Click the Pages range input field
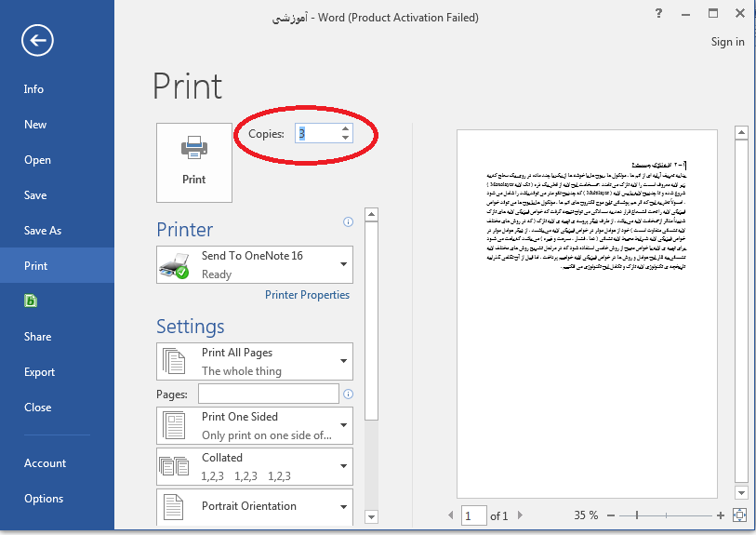Viewport: 756px width, 535px height. (269, 394)
